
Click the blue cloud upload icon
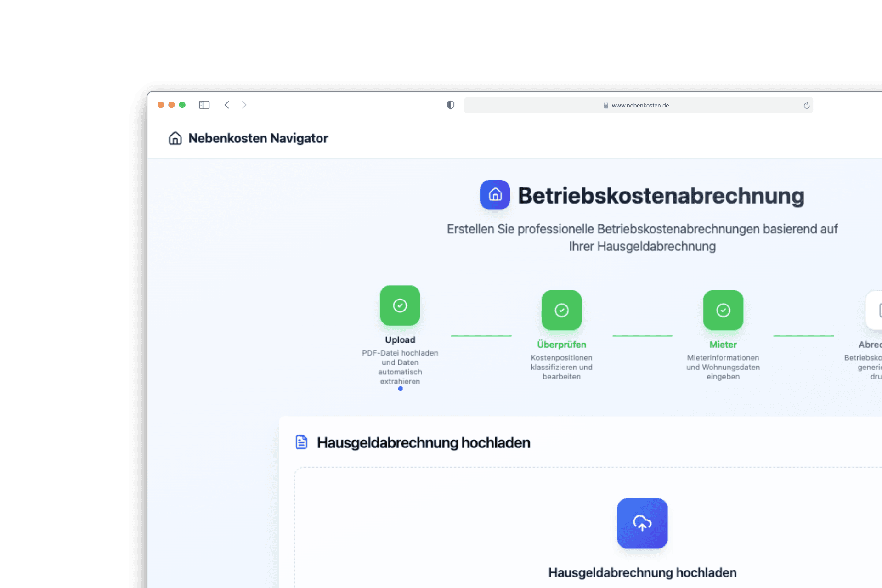point(642,523)
